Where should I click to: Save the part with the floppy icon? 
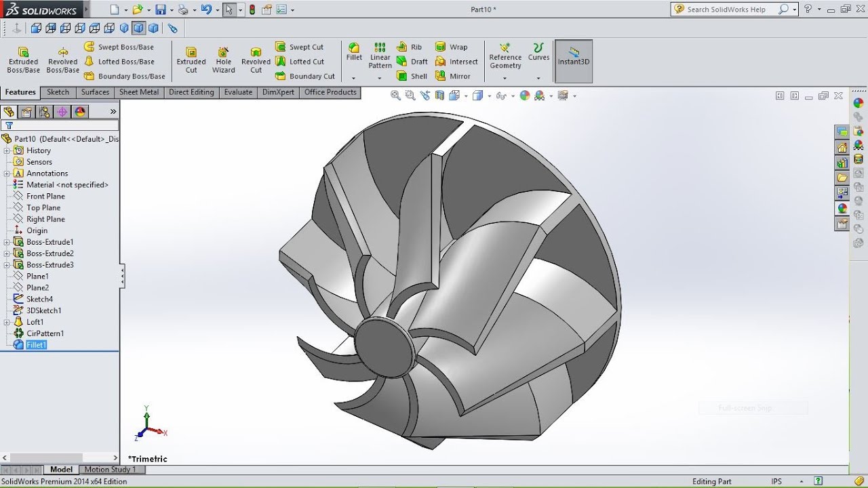(160, 9)
